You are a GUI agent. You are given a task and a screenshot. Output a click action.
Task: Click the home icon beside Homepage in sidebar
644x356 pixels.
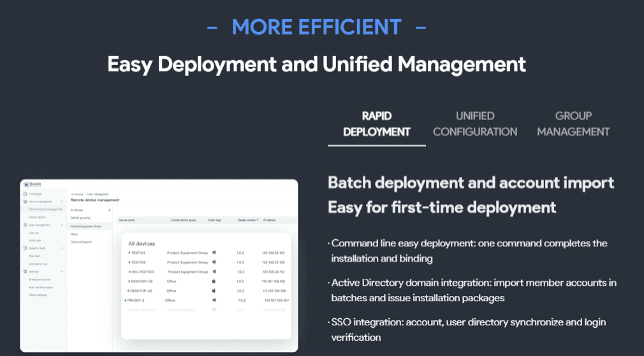[x=26, y=193]
